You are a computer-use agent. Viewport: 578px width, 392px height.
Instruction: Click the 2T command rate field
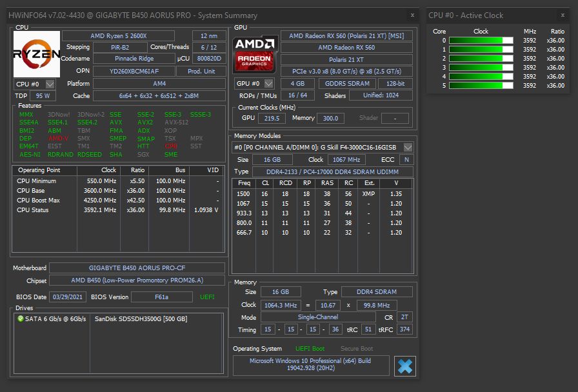(404, 317)
